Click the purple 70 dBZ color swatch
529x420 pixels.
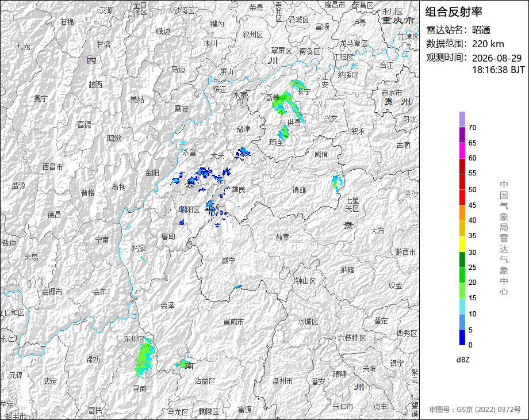point(462,119)
